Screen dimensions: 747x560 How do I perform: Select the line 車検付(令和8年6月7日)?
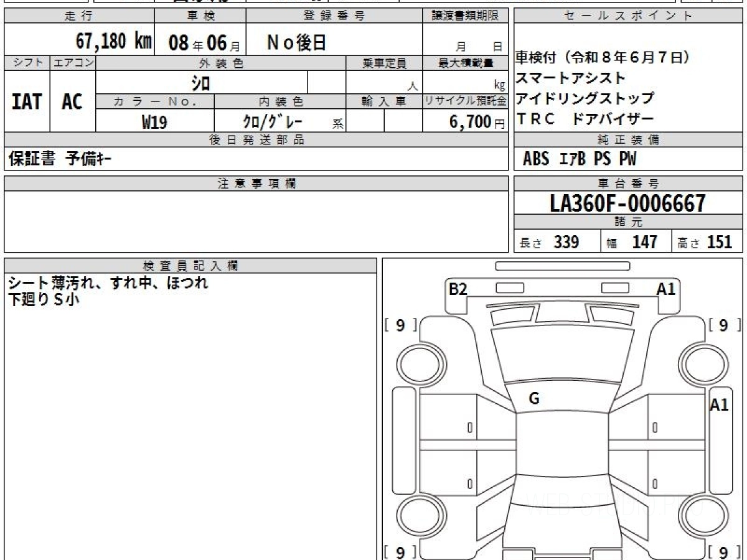[x=603, y=58]
